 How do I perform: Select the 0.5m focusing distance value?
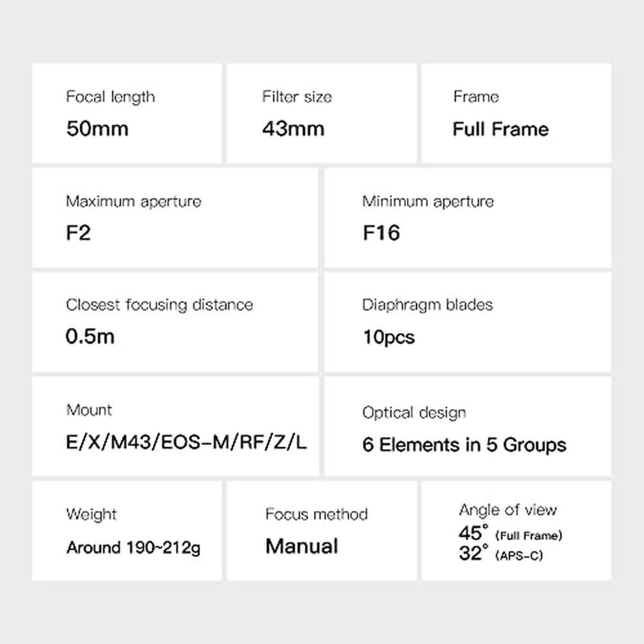click(x=90, y=336)
